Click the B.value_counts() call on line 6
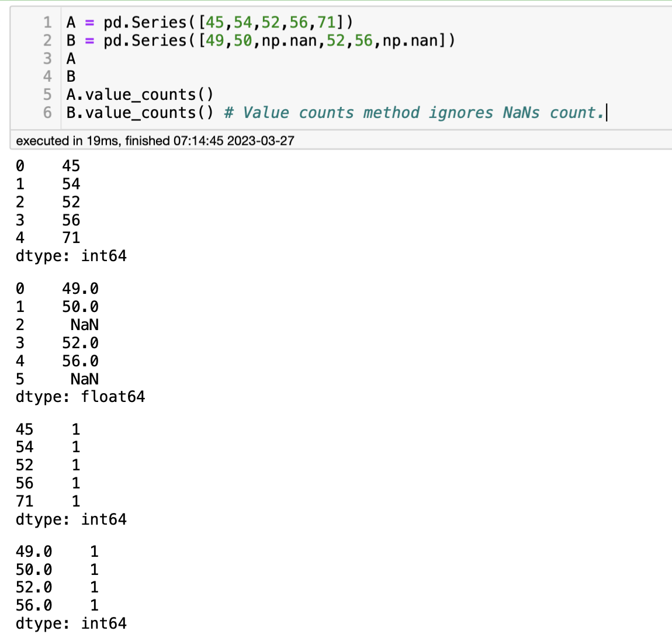 point(140,113)
